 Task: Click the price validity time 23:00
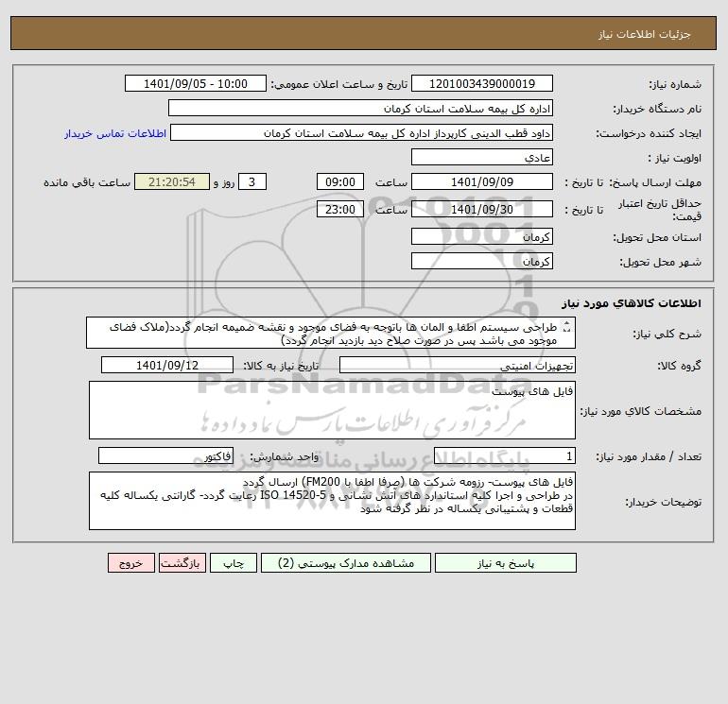point(340,209)
